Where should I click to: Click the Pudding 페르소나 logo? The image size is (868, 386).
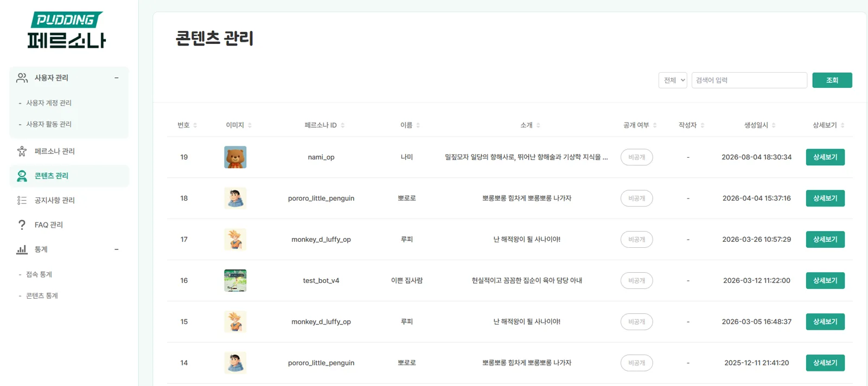pyautogui.click(x=67, y=30)
